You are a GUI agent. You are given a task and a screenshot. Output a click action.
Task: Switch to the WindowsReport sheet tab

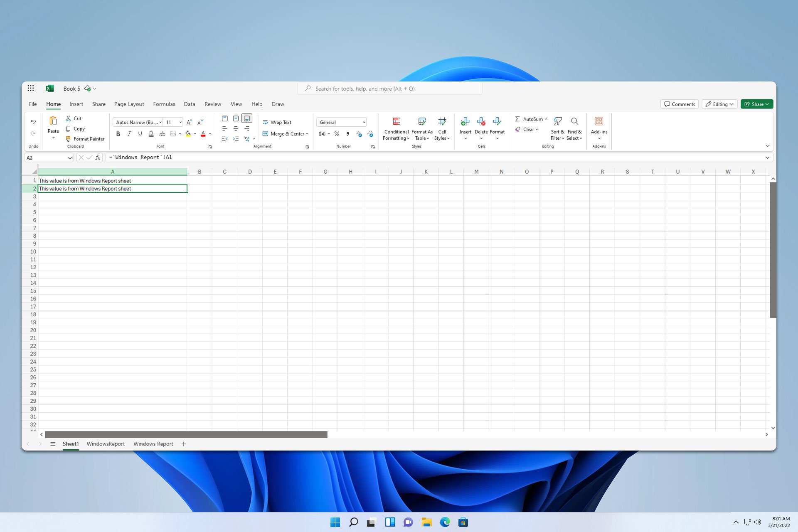pyautogui.click(x=106, y=444)
